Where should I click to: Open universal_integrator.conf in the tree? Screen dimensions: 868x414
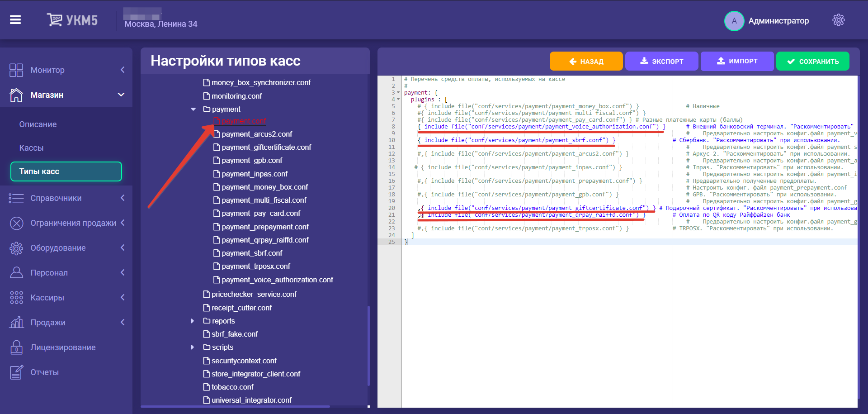coord(251,400)
